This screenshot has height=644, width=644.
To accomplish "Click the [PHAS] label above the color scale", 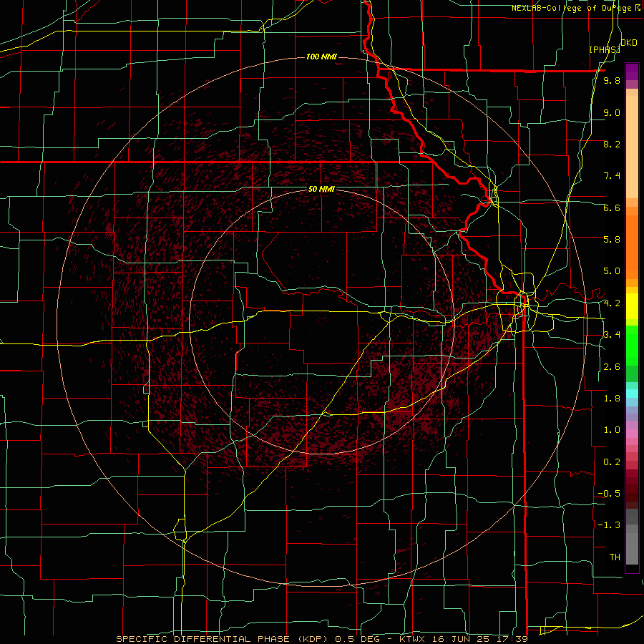I will click(605, 49).
